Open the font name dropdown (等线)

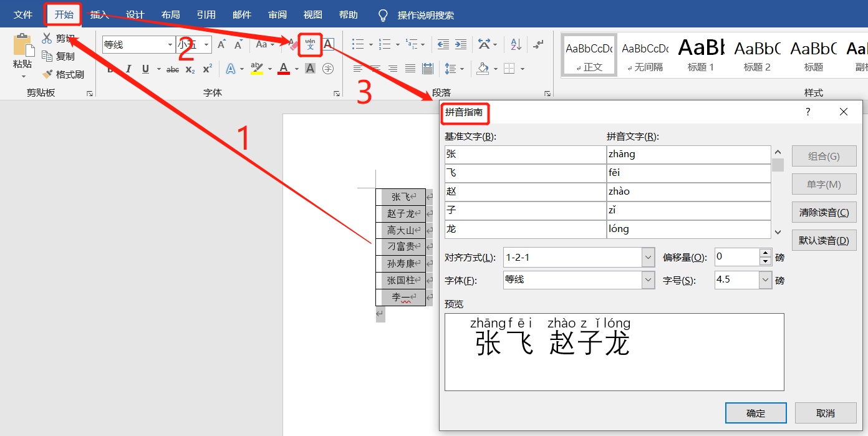tap(170, 45)
